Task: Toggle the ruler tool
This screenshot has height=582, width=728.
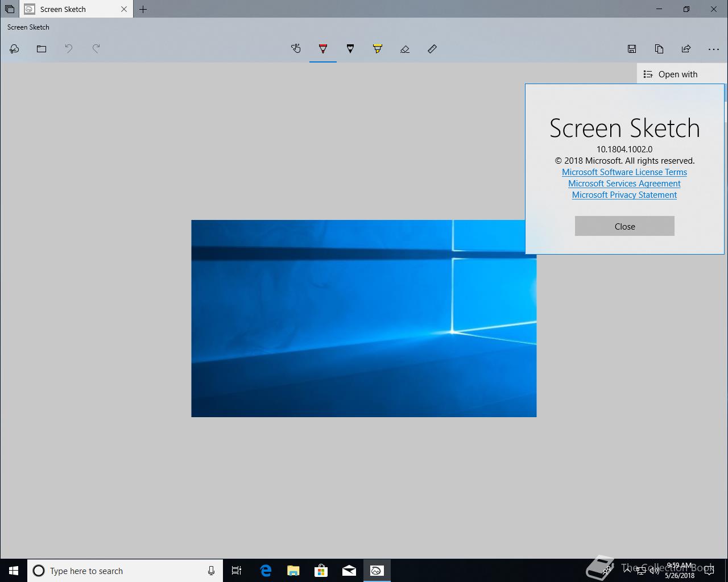Action: 432,49
